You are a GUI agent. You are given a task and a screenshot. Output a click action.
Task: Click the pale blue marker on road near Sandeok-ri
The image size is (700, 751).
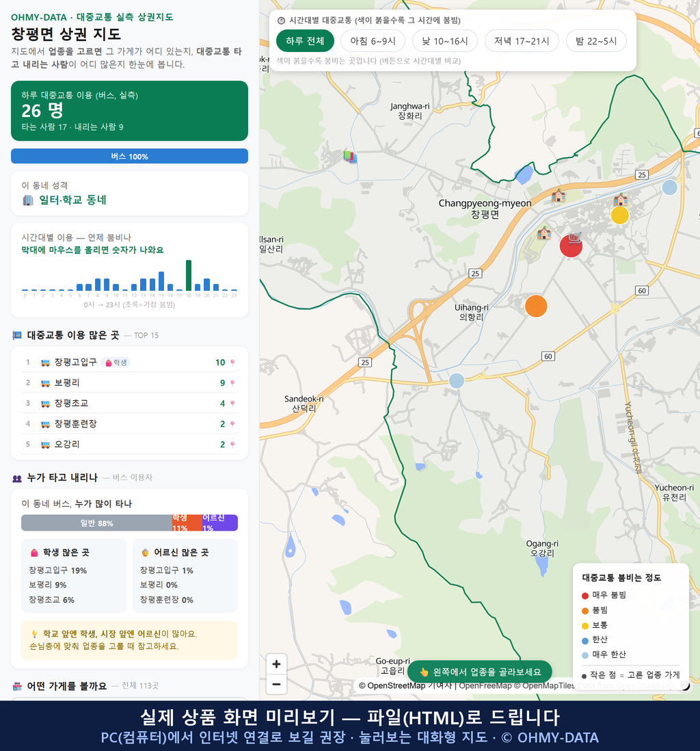(457, 381)
